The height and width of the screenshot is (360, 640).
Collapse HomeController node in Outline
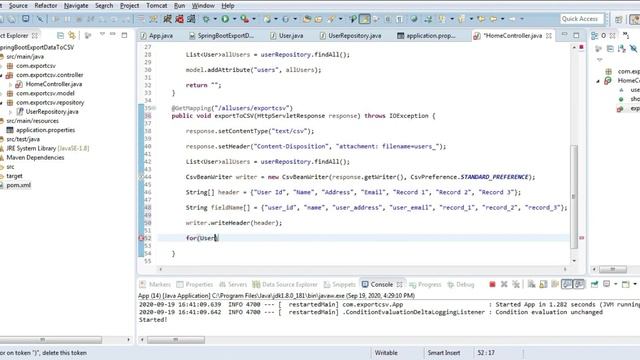tap(598, 81)
